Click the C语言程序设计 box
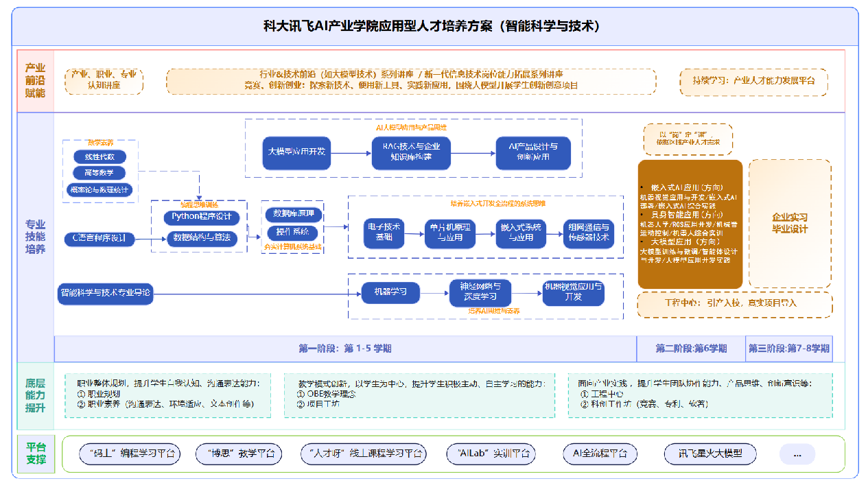 point(99,238)
